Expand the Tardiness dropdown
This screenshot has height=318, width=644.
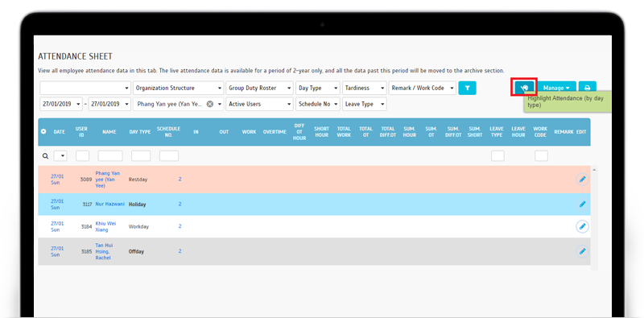click(x=365, y=88)
